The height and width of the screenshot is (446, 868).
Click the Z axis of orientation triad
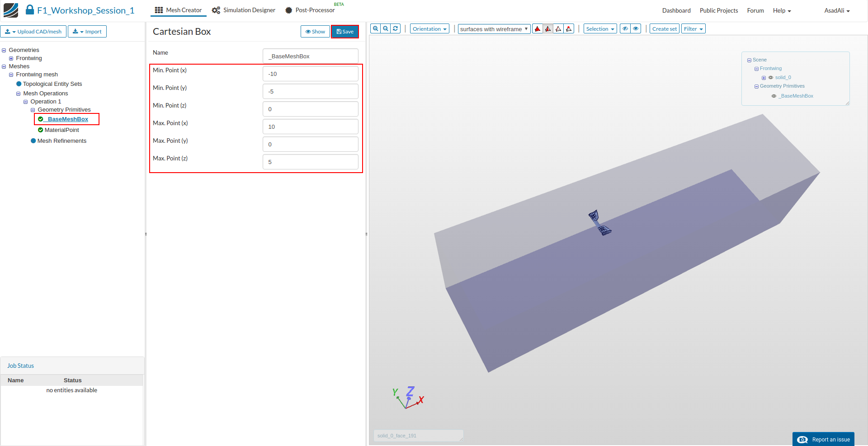(x=410, y=391)
